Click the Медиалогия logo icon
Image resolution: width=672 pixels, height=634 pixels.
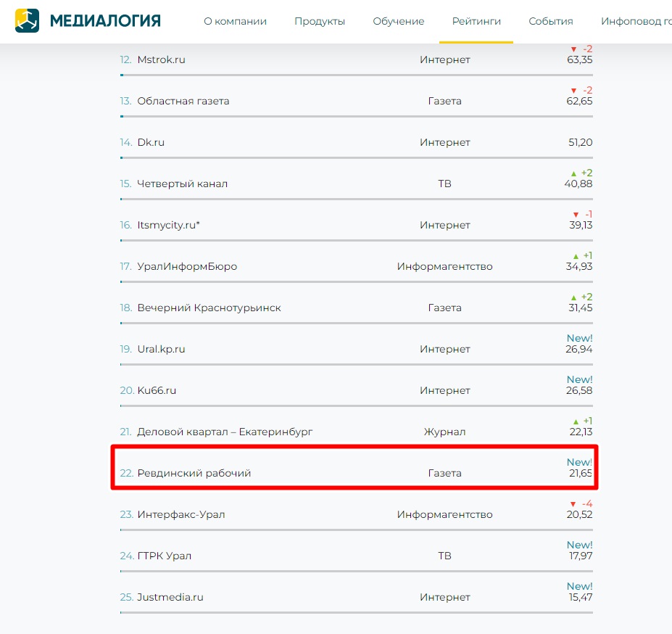coord(28,20)
